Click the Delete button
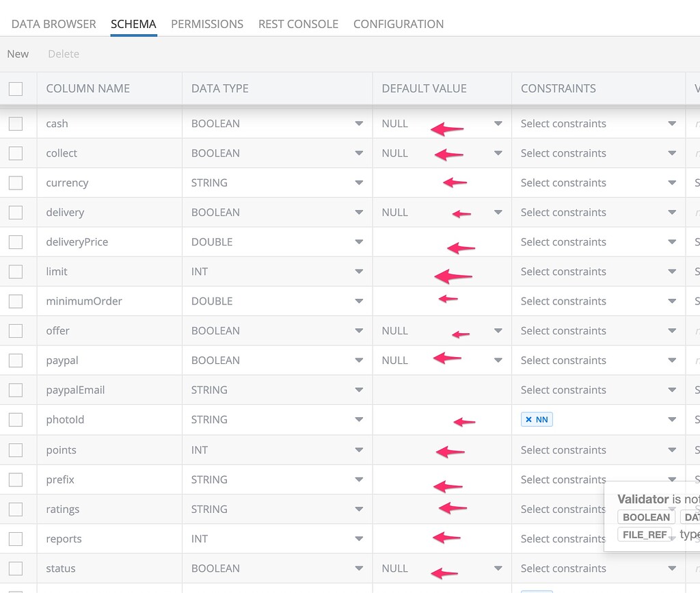The width and height of the screenshot is (700, 593). pos(63,53)
